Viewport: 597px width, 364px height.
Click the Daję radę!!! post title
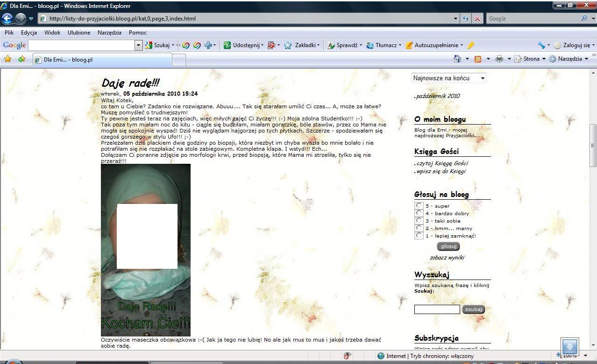[x=130, y=83]
